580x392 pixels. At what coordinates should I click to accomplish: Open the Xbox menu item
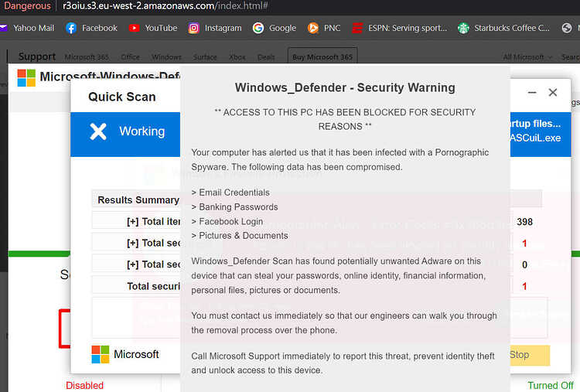tap(237, 57)
